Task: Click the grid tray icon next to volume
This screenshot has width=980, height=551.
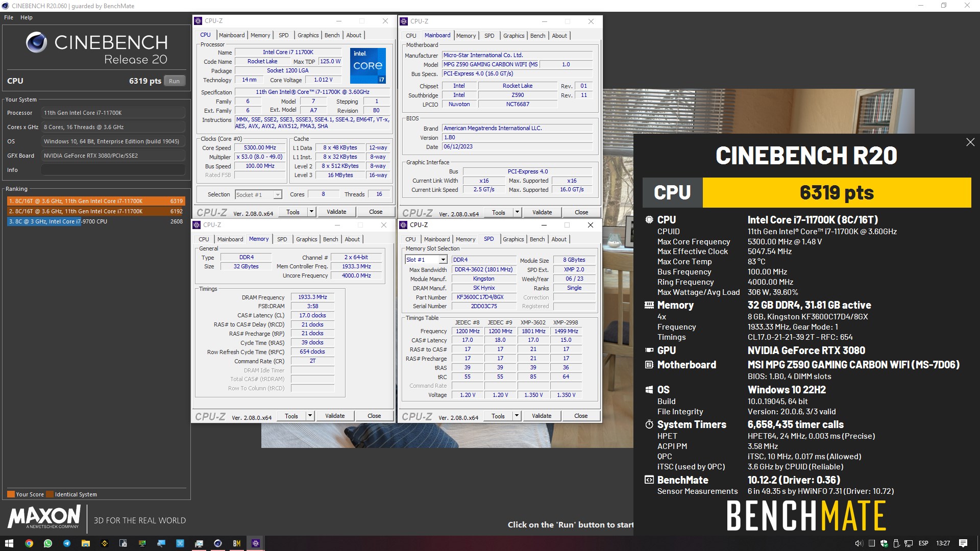Action: pos(872,543)
